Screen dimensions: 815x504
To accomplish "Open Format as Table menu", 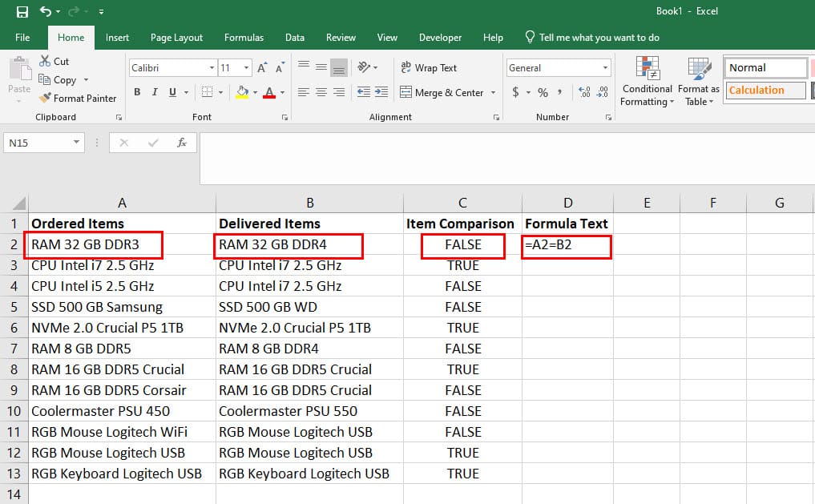I will 699,81.
